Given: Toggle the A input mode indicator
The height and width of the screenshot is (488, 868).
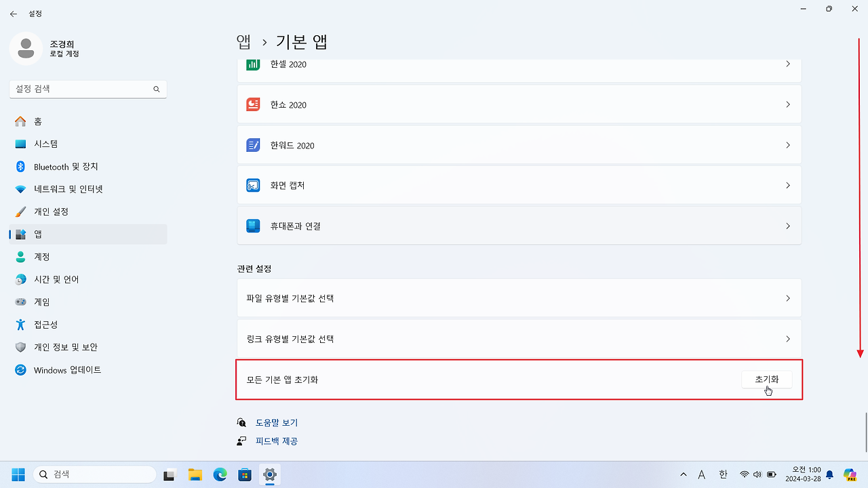Looking at the screenshot, I should tap(702, 474).
